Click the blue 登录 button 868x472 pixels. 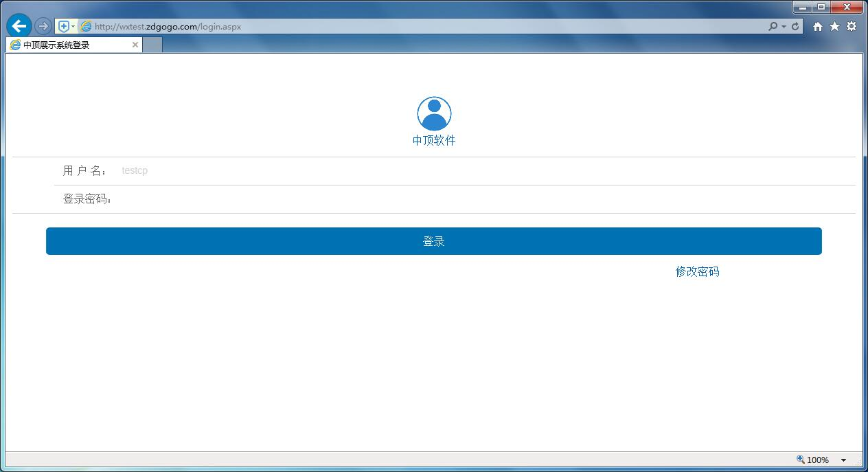point(434,241)
